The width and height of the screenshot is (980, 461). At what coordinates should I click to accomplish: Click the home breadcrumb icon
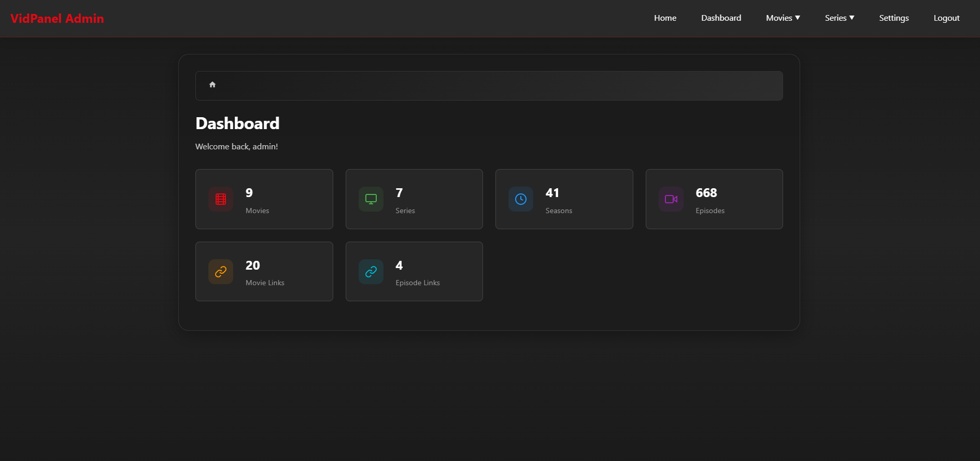coord(212,85)
